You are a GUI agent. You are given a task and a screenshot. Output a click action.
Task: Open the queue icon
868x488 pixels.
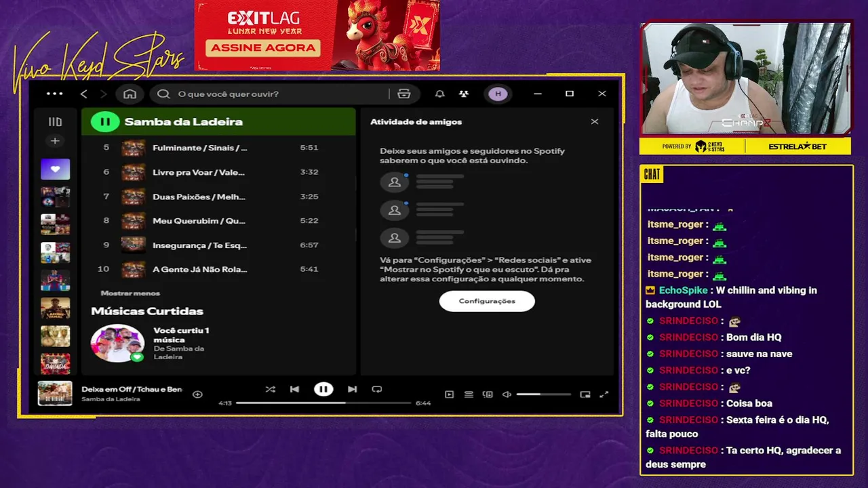point(469,394)
